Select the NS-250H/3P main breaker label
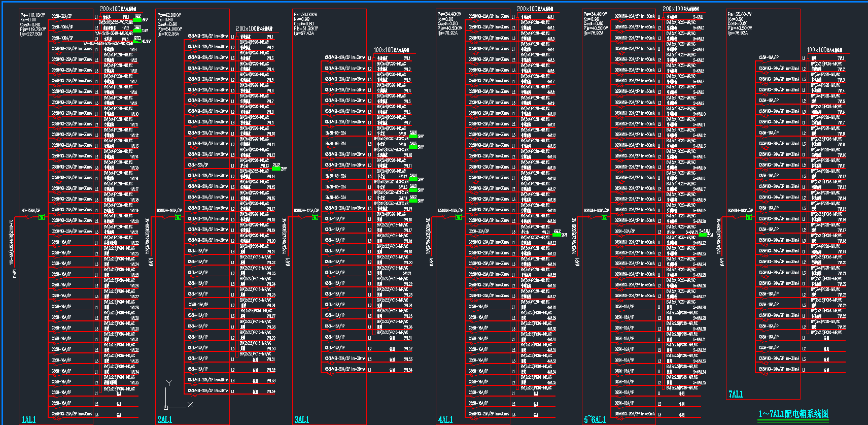 (30, 210)
